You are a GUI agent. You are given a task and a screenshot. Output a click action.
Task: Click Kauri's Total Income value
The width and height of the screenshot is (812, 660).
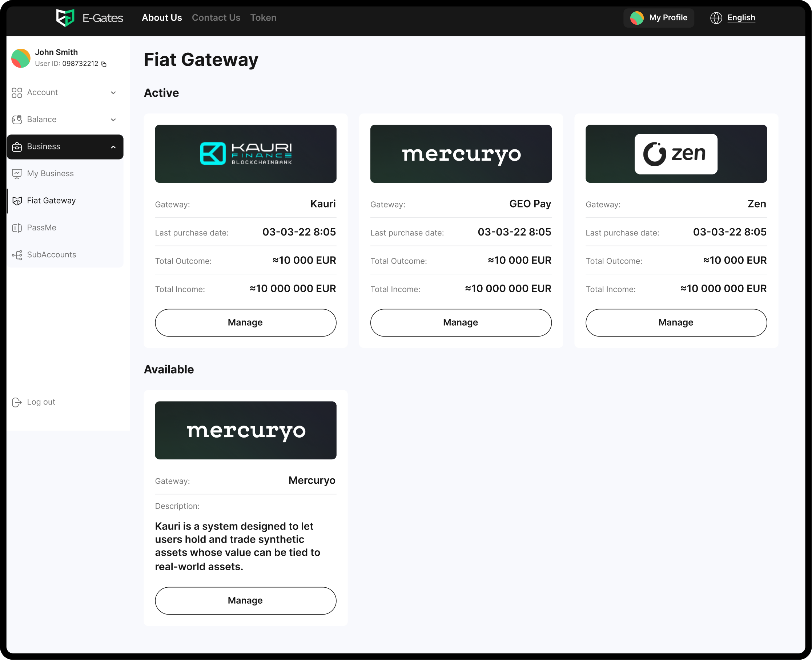(293, 289)
